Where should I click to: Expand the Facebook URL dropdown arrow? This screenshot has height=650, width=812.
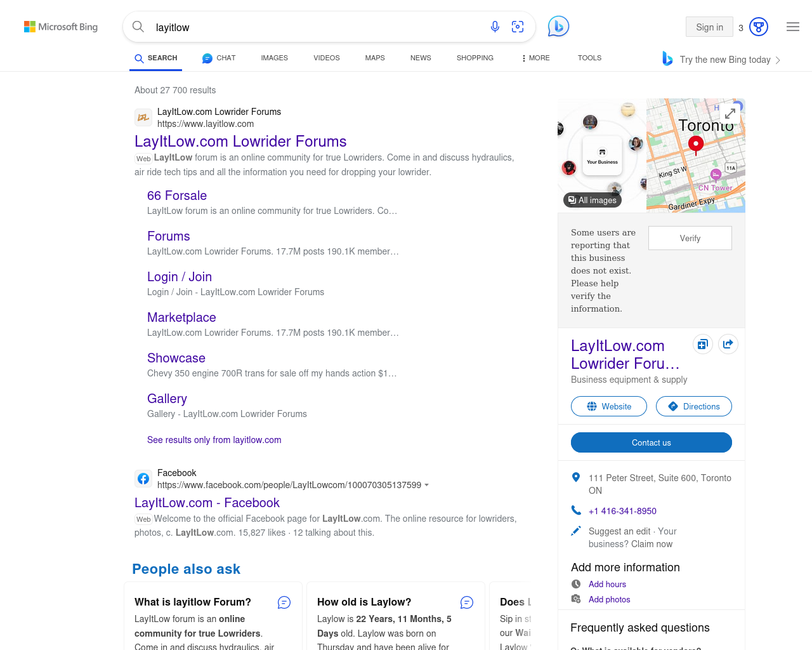click(x=426, y=485)
